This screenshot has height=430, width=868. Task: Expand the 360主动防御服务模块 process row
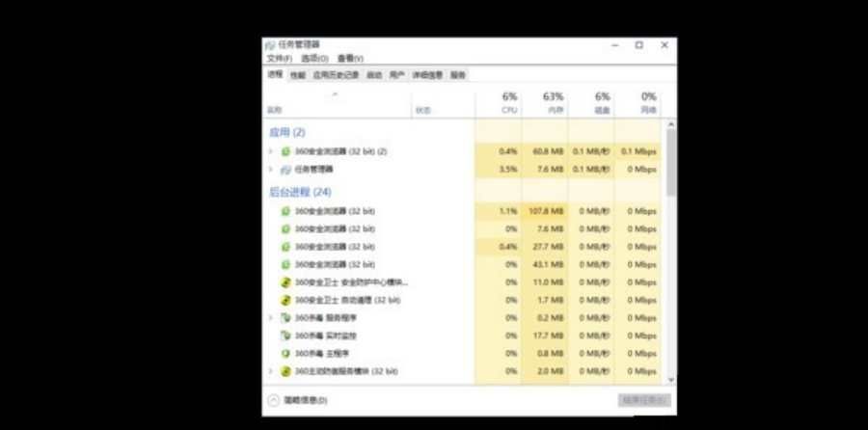point(271,371)
